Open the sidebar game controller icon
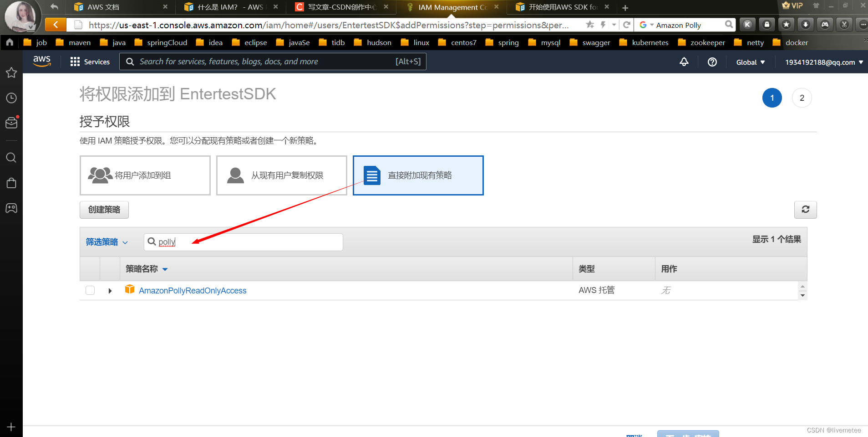Image resolution: width=868 pixels, height=437 pixels. coord(11,208)
